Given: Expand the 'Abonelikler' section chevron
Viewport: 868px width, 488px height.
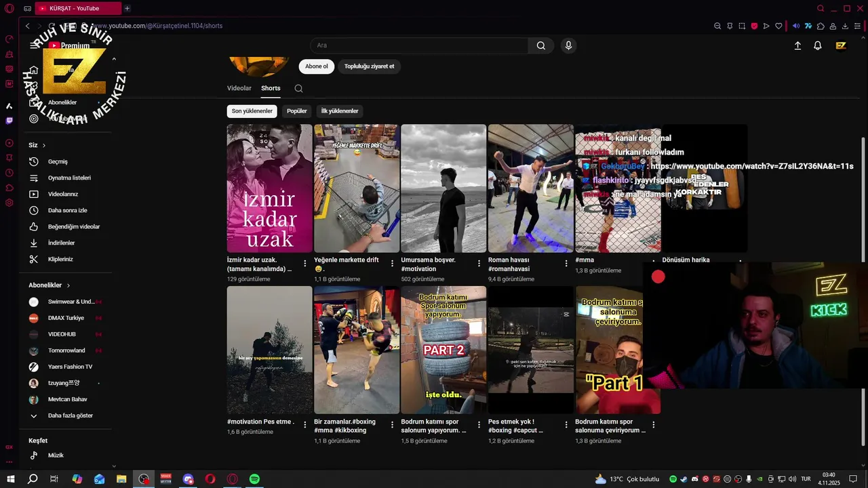Looking at the screenshot, I should coord(68,285).
